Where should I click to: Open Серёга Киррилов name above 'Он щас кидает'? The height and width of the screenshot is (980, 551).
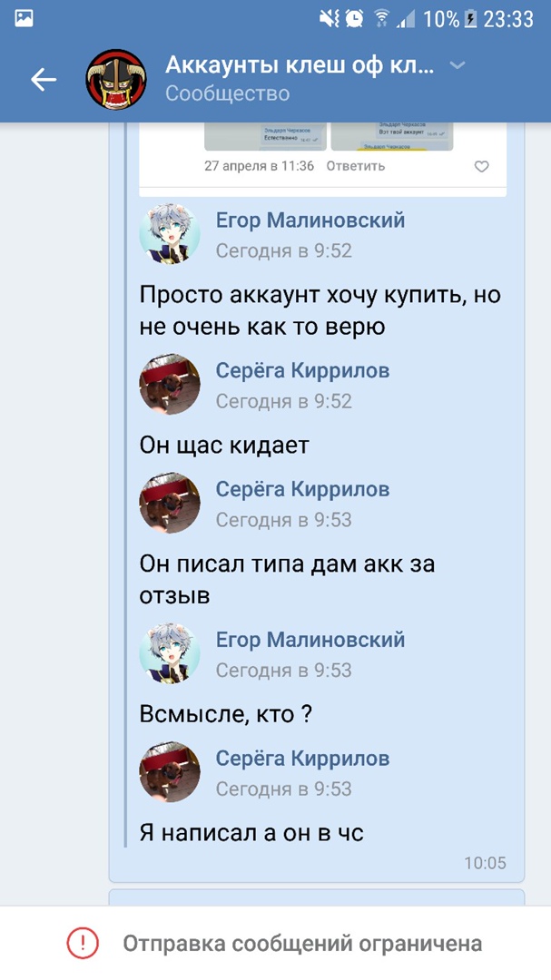[302, 370]
